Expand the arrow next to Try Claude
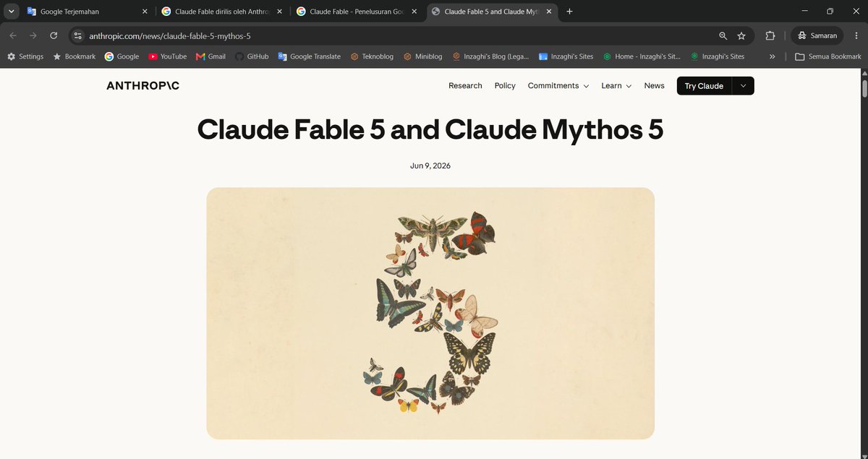The height and width of the screenshot is (459, 868). coord(744,86)
